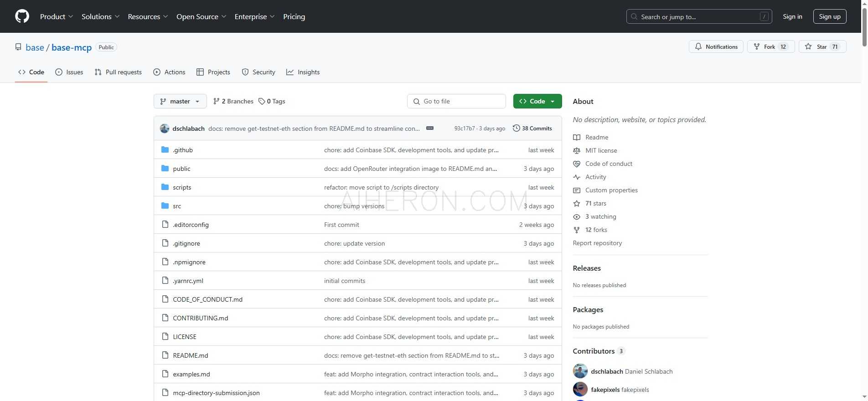Open commit 93c17b7
The width and height of the screenshot is (868, 401).
point(464,129)
